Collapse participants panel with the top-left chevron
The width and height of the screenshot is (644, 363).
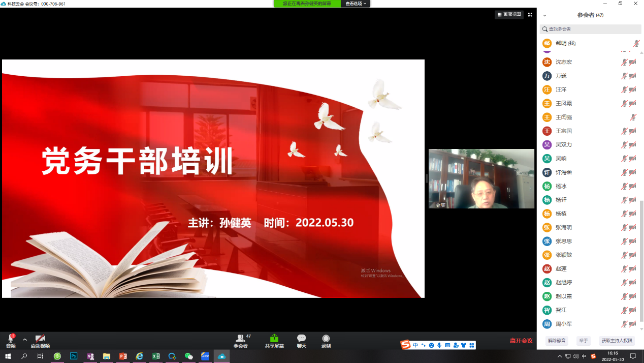pyautogui.click(x=545, y=15)
